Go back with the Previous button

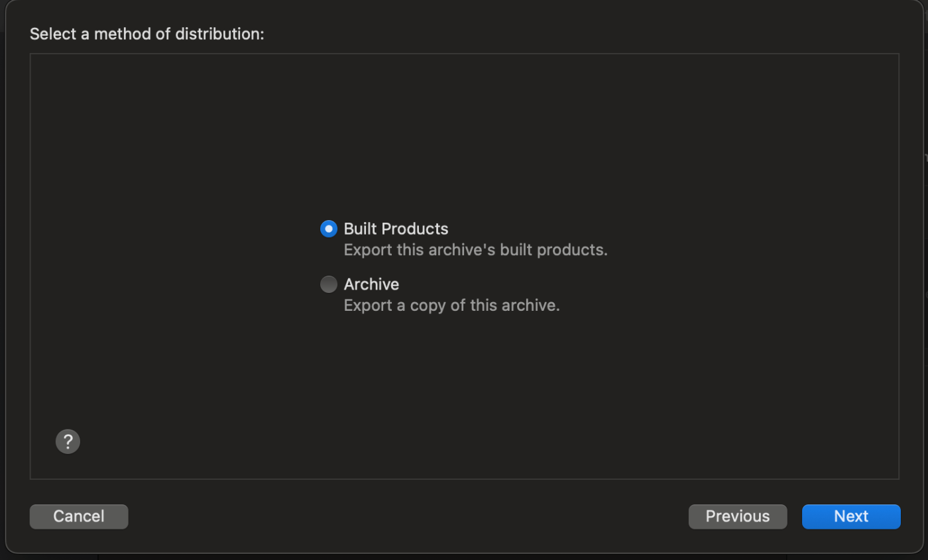point(737,516)
